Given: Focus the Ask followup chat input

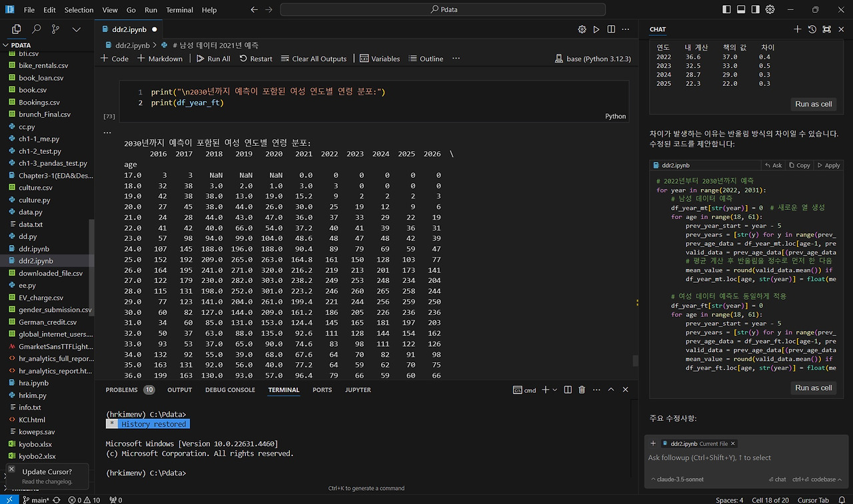Looking at the screenshot, I should (745, 458).
